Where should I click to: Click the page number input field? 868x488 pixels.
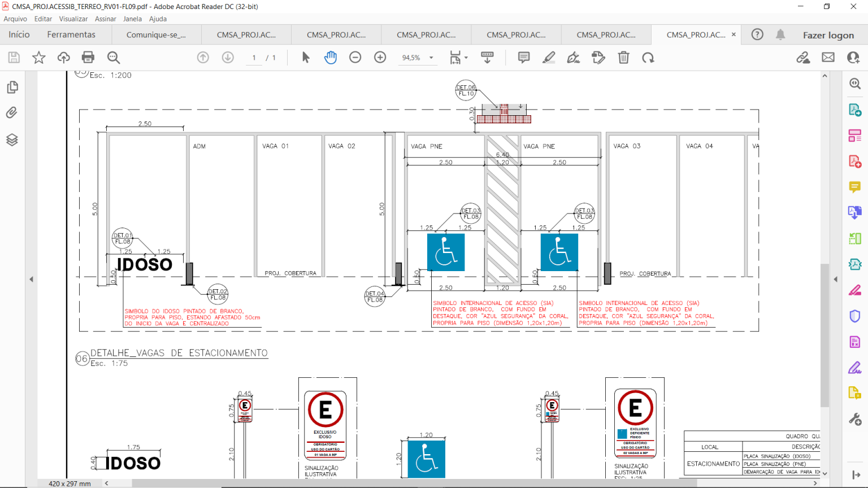(x=254, y=58)
